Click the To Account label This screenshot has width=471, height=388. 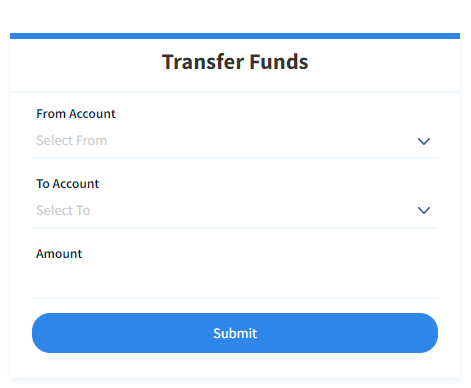coord(68,184)
